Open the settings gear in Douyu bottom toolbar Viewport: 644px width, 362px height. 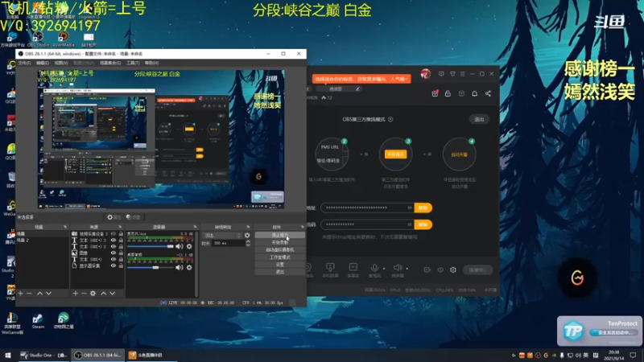tap(453, 269)
